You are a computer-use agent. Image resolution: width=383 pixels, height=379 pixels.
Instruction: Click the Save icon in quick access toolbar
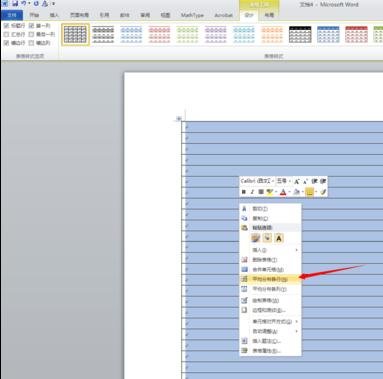15,4
